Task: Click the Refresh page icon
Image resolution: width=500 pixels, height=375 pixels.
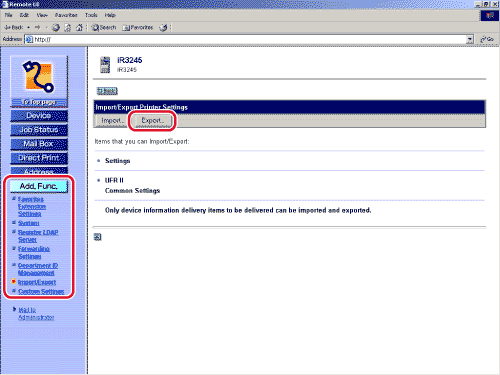Action: [67, 28]
